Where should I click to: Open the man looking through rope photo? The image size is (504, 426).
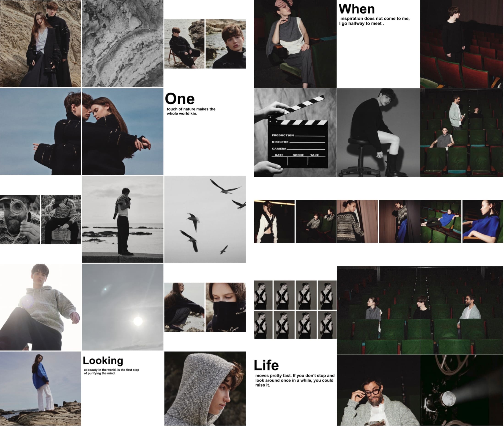point(20,219)
